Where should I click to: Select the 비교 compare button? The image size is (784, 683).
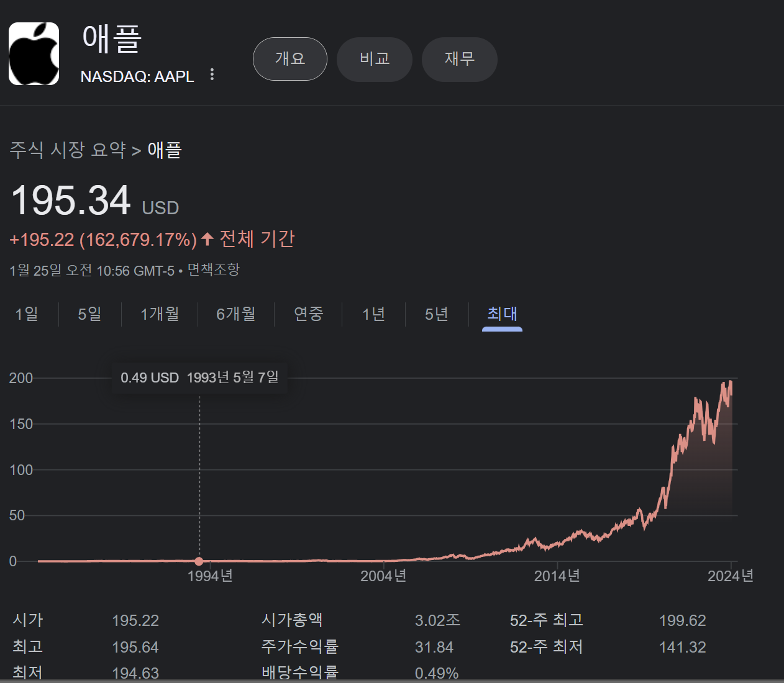tap(375, 59)
